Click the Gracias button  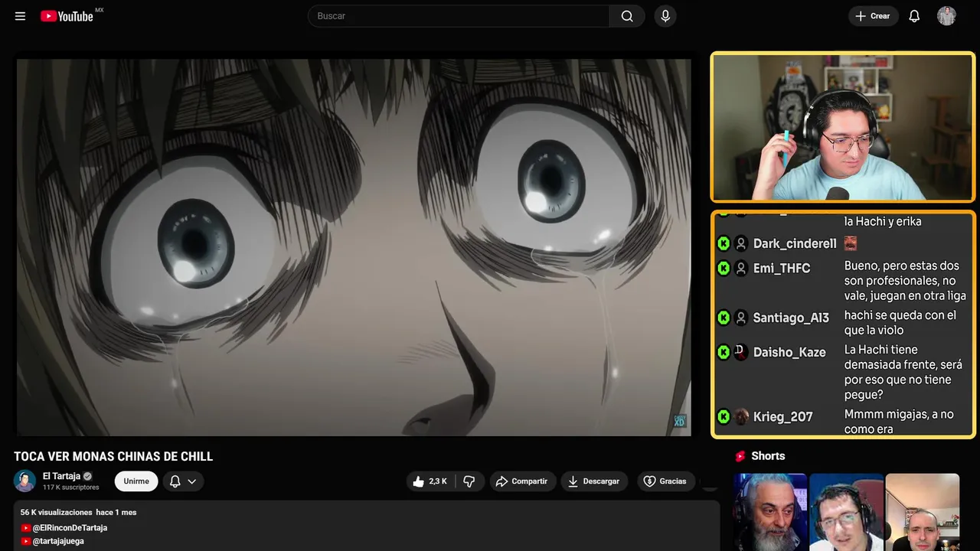click(665, 481)
